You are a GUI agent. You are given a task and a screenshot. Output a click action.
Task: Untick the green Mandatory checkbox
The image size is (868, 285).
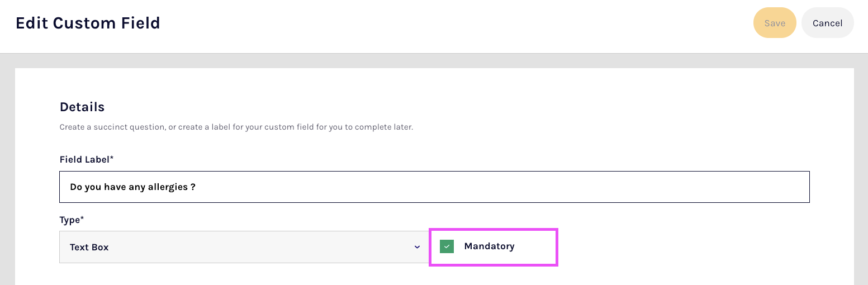click(x=447, y=246)
